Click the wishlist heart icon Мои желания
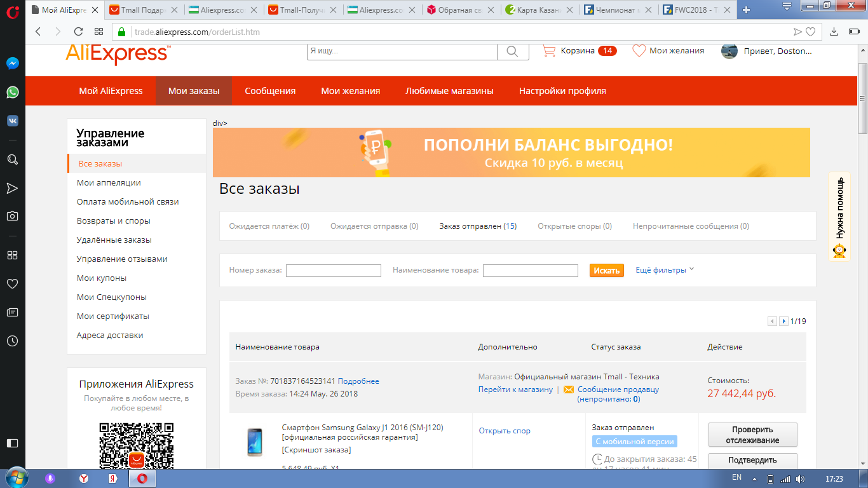The width and height of the screenshot is (868, 488). [639, 51]
